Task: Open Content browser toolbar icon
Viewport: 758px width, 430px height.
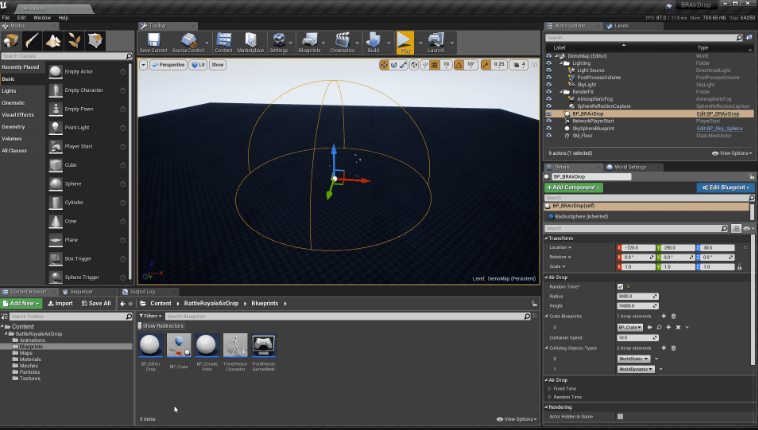Action: [223, 43]
